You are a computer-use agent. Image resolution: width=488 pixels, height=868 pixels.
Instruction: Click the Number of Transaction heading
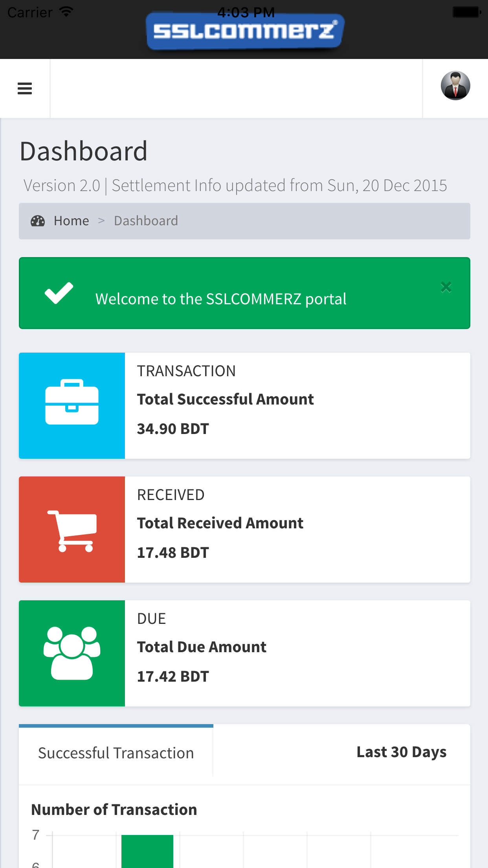tap(114, 810)
